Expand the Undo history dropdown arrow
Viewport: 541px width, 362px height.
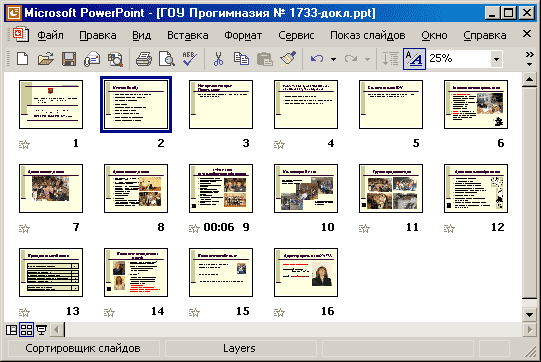[x=333, y=59]
